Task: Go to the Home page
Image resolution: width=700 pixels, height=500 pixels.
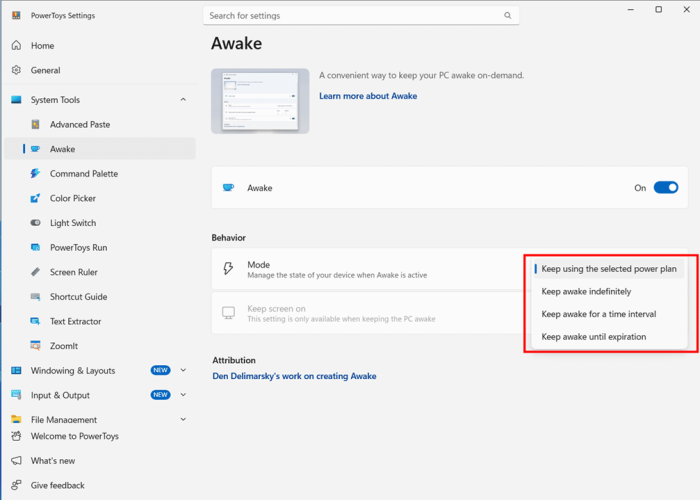Action: point(100,46)
